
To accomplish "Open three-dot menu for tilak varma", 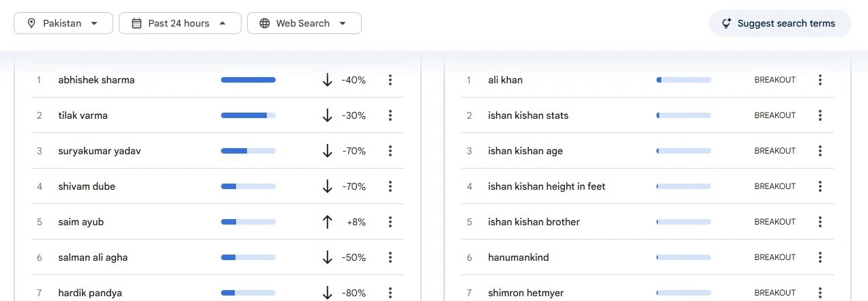I will tap(390, 115).
